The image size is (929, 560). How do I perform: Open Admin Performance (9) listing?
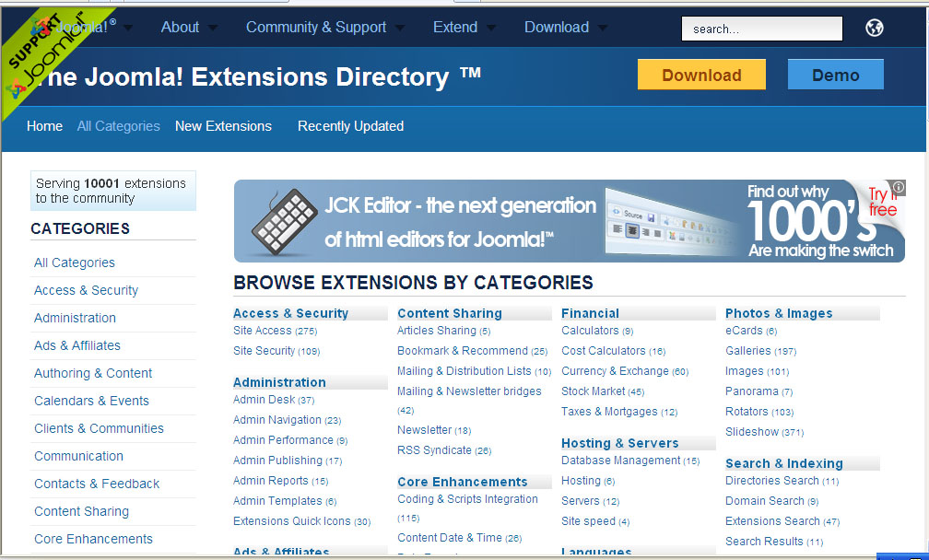[x=290, y=440]
